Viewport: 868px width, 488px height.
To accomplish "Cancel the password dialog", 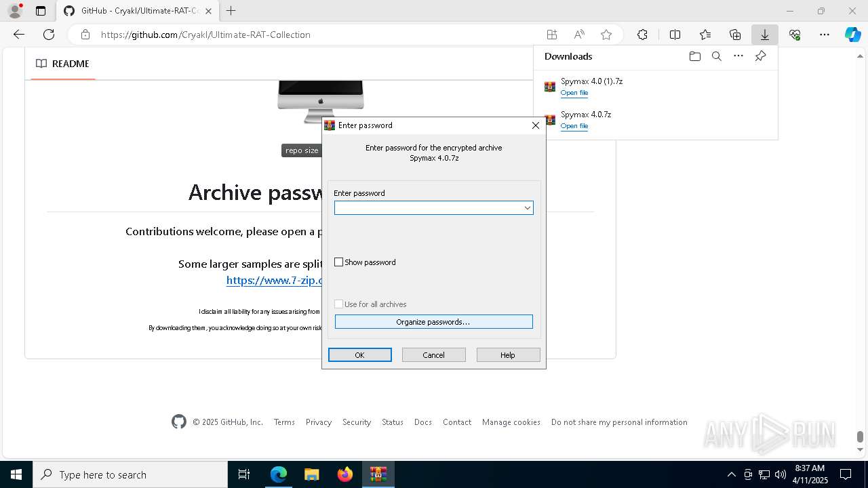I will click(x=434, y=355).
